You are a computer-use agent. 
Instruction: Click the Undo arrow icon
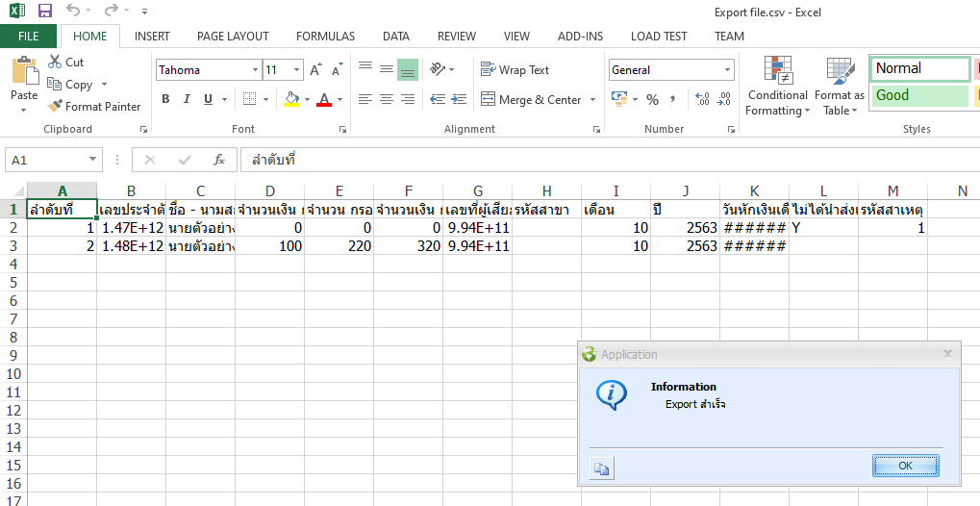coord(72,10)
